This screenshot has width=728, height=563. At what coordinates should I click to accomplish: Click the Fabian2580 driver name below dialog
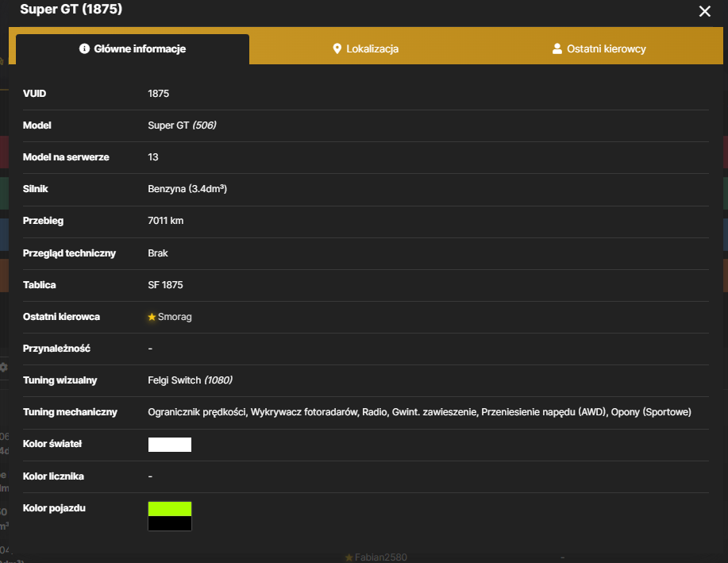(381, 557)
